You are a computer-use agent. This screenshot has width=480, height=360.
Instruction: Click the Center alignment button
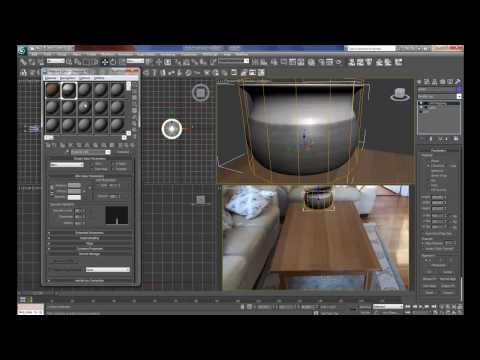click(448, 272)
